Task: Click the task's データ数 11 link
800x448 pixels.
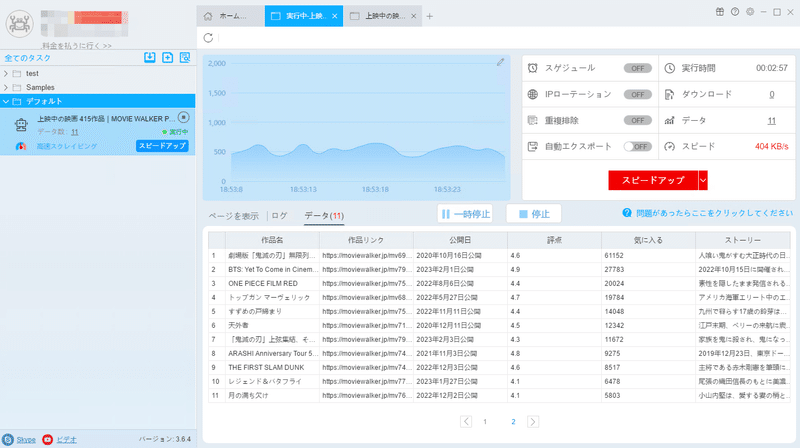Action: [74, 132]
